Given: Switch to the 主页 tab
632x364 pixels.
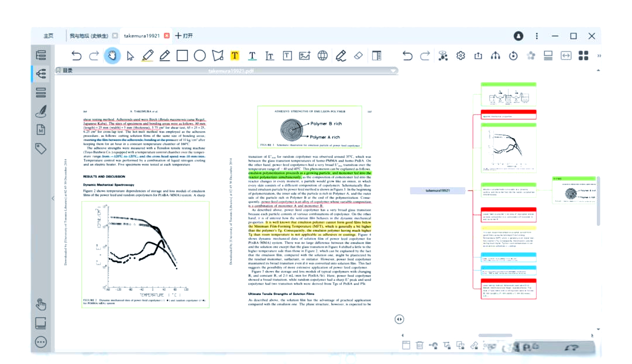Looking at the screenshot, I should pyautogui.click(x=49, y=35).
